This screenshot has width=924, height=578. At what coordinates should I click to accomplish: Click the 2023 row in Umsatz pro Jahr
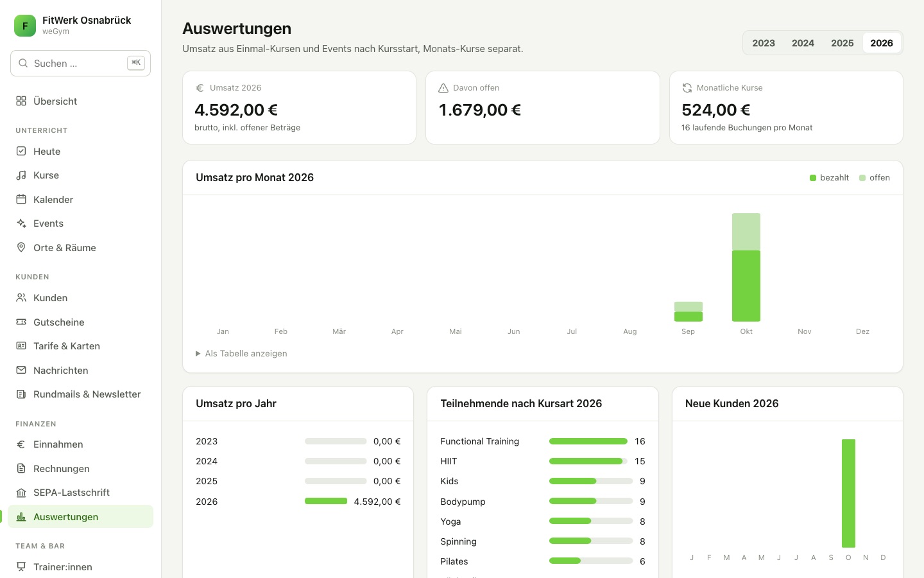[x=298, y=441]
